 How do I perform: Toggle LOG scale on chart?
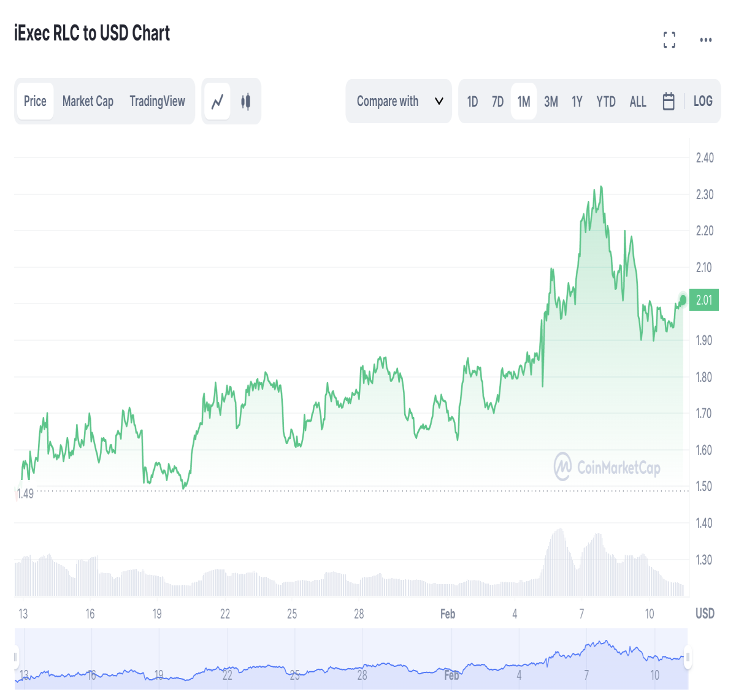(703, 101)
